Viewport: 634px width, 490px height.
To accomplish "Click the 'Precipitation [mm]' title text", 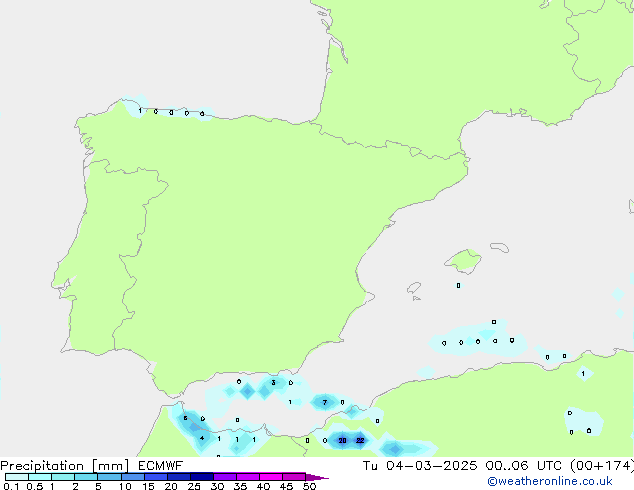I will [x=64, y=466].
